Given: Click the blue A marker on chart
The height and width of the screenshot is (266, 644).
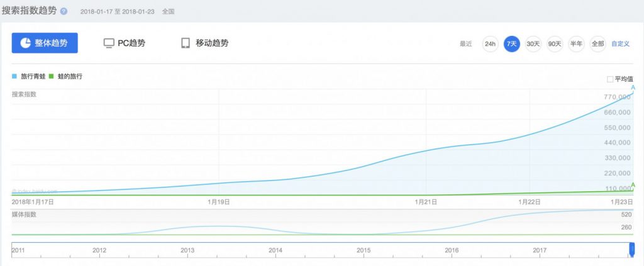Looking at the screenshot, I should [x=633, y=88].
